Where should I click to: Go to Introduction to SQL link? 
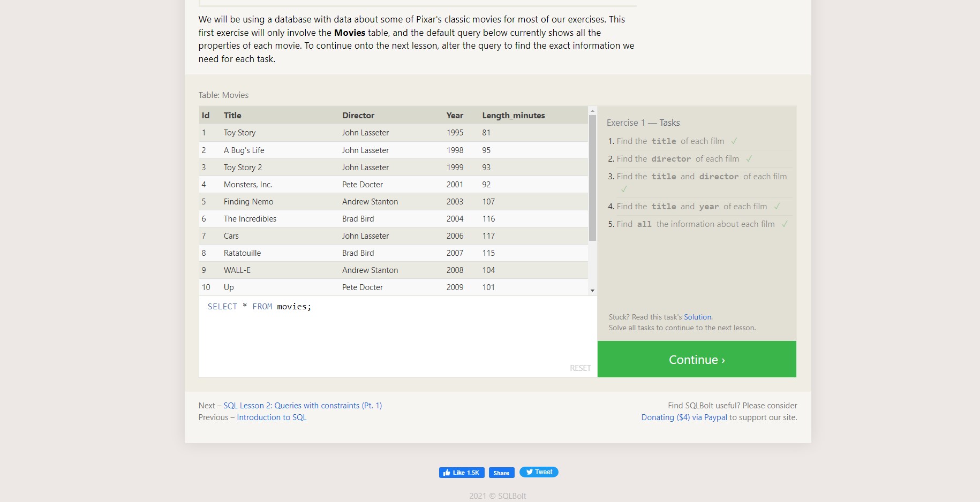(272, 417)
